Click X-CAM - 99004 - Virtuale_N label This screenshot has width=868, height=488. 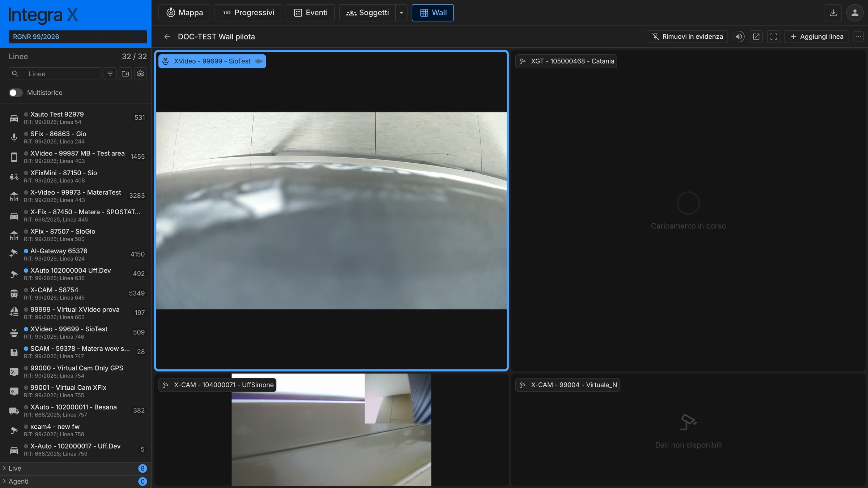(567, 385)
